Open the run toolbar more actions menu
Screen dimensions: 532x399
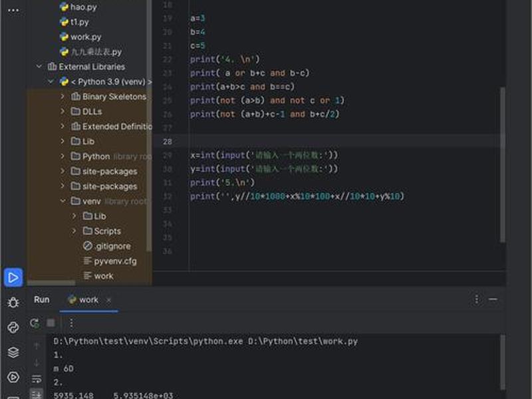click(x=71, y=323)
